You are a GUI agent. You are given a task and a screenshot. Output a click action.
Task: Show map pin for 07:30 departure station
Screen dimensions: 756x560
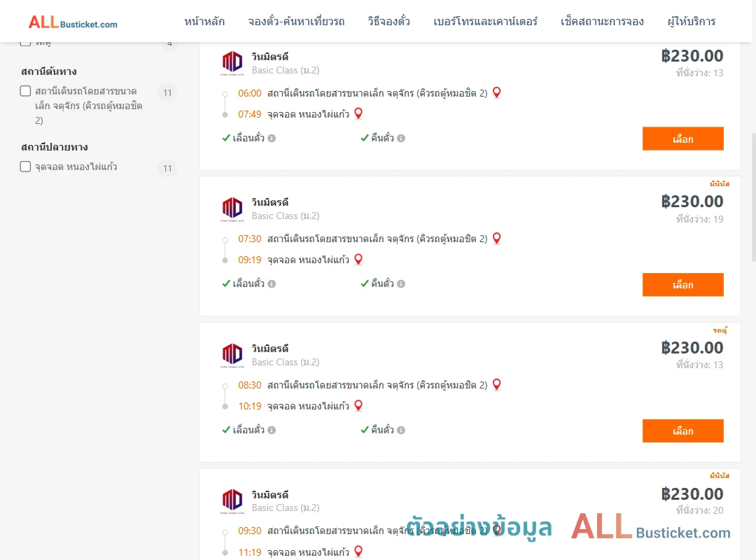[x=496, y=238]
